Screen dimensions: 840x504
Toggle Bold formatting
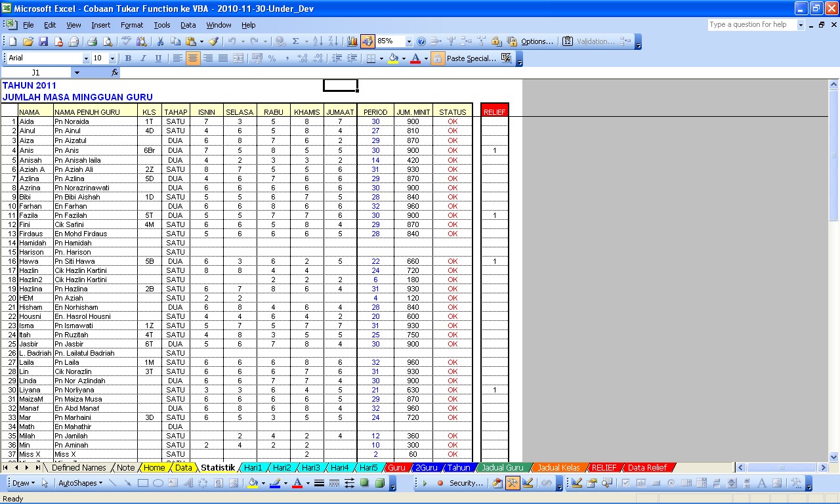coord(128,58)
